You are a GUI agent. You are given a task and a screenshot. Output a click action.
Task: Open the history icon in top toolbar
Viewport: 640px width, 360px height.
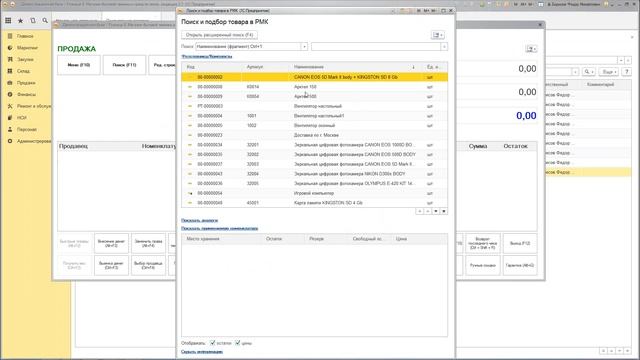click(x=33, y=20)
